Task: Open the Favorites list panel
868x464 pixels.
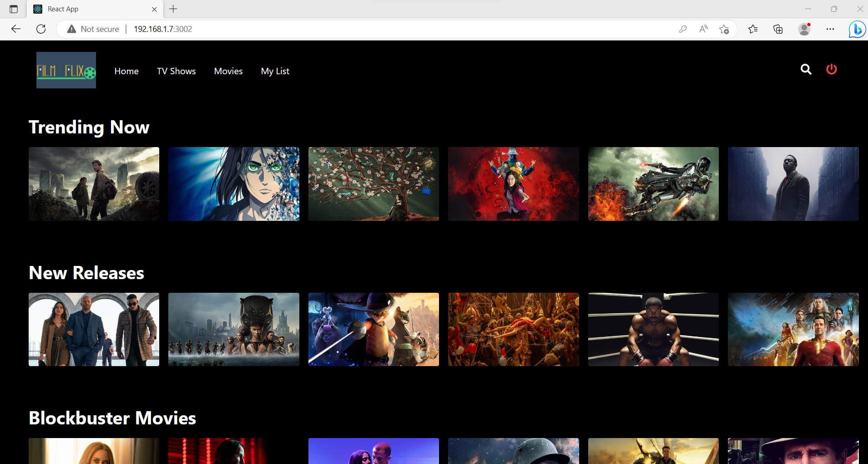Action: tap(753, 29)
